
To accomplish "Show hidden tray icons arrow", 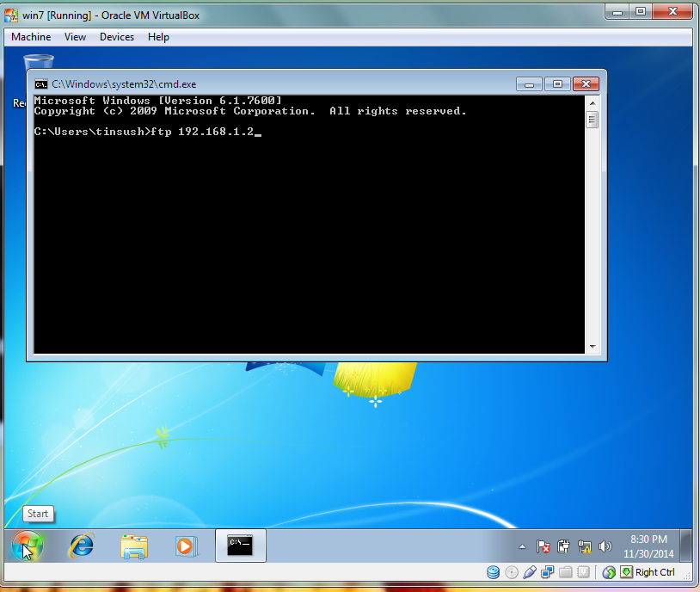I will point(522,546).
